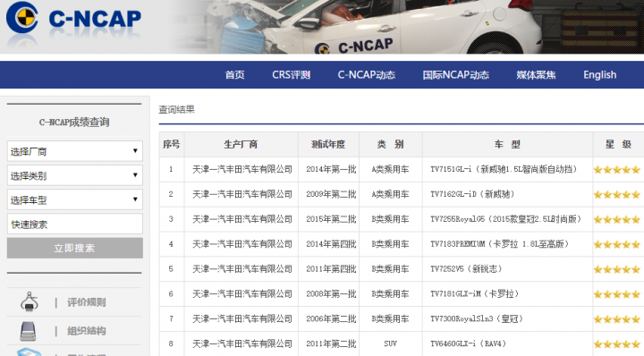Click star rating of TV7252V5 row
The image size is (644, 356).
[617, 270]
